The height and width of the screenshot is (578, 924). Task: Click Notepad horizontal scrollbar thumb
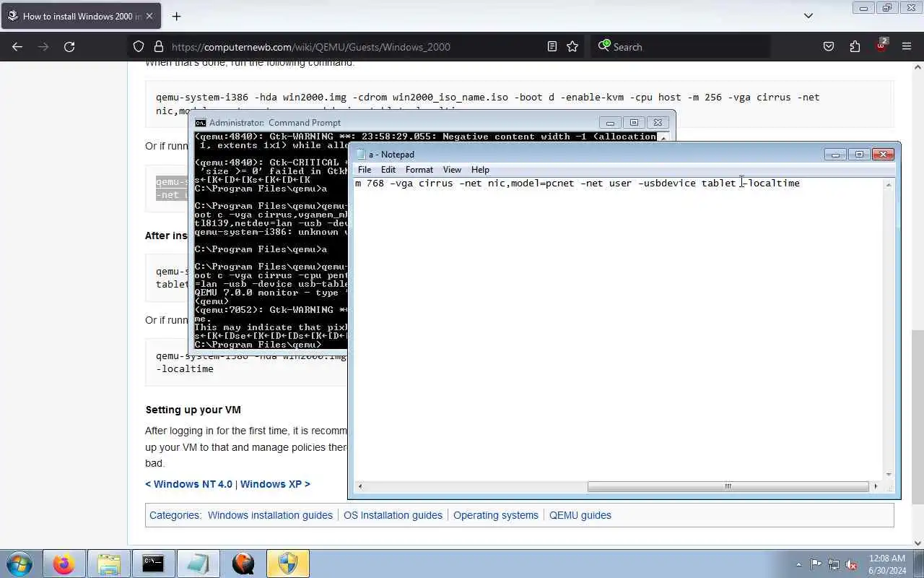tap(728, 486)
